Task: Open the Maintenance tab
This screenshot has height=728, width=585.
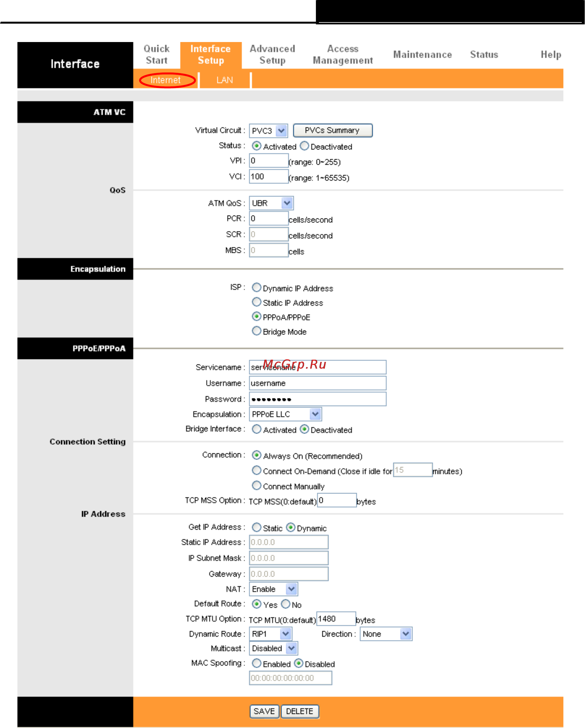Action: [423, 54]
